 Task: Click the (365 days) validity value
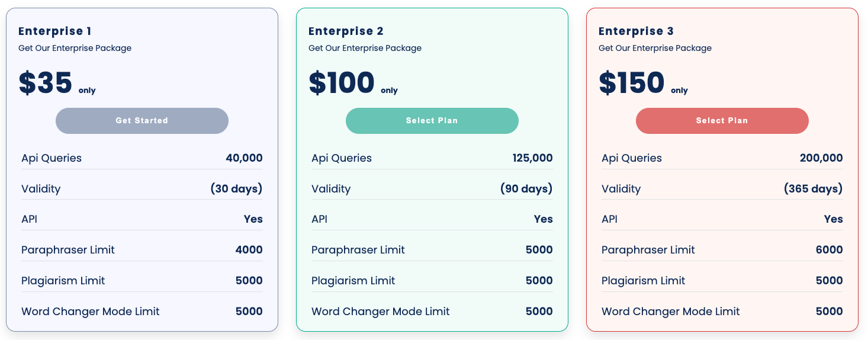[813, 189]
